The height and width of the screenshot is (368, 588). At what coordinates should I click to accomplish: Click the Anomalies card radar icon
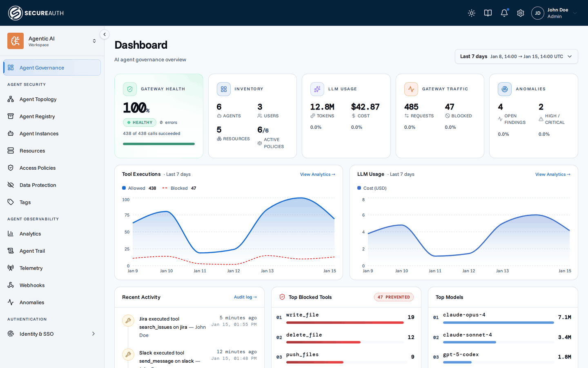point(505,89)
